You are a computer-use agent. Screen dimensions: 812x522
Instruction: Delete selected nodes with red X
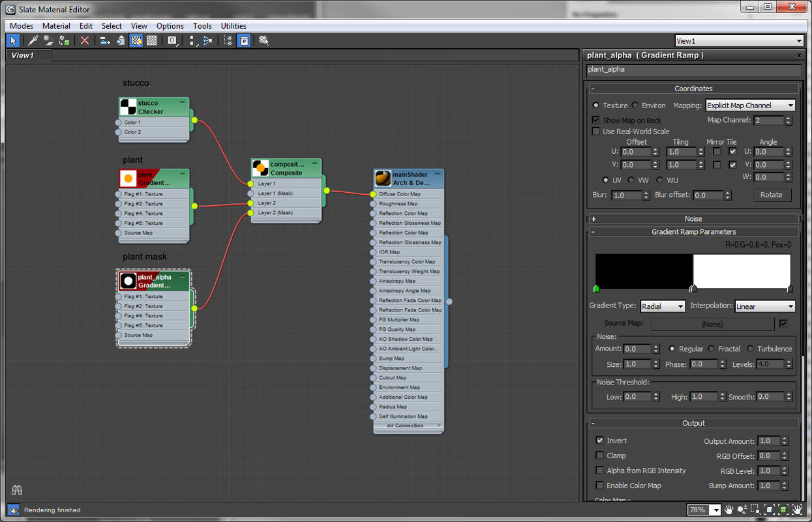[x=84, y=40]
